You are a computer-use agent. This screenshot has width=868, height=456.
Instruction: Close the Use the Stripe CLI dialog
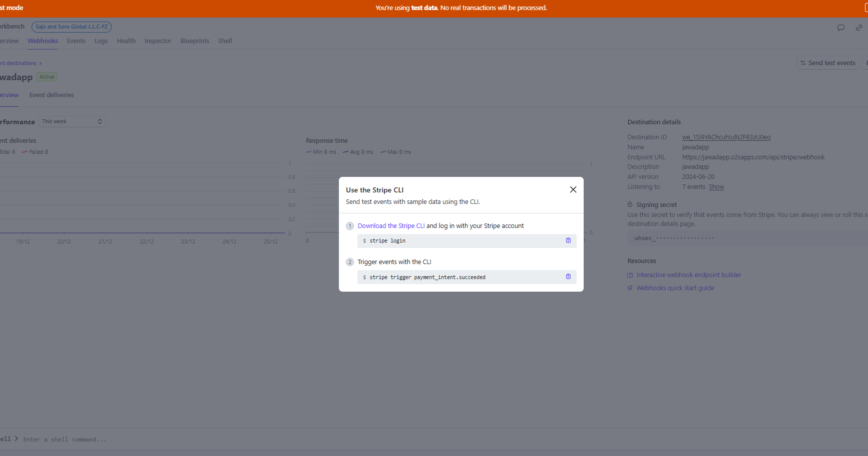(573, 189)
